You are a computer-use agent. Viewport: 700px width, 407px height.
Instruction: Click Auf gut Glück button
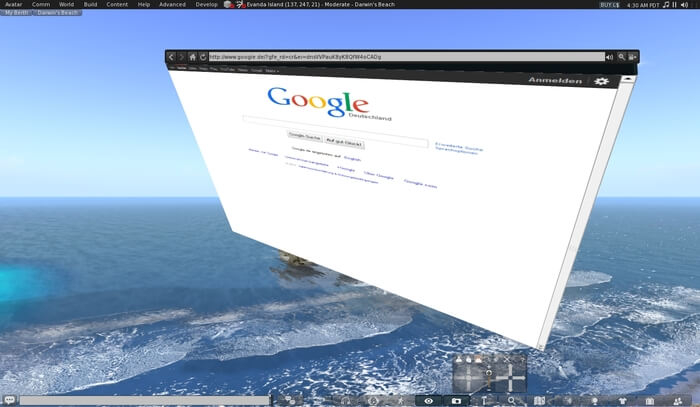[344, 142]
